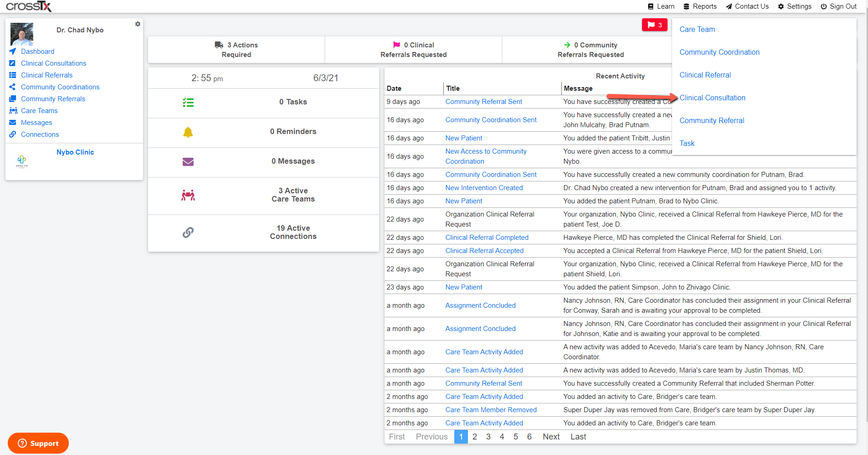The height and width of the screenshot is (455, 868).
Task: Select Task option in the dropdown
Action: point(687,143)
